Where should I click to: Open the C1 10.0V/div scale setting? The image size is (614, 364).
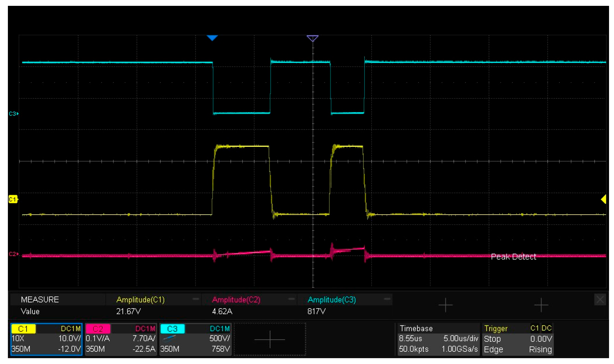69,339
